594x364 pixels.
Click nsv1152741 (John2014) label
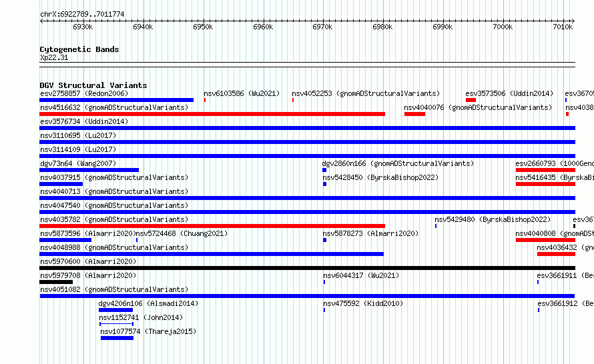(141, 317)
